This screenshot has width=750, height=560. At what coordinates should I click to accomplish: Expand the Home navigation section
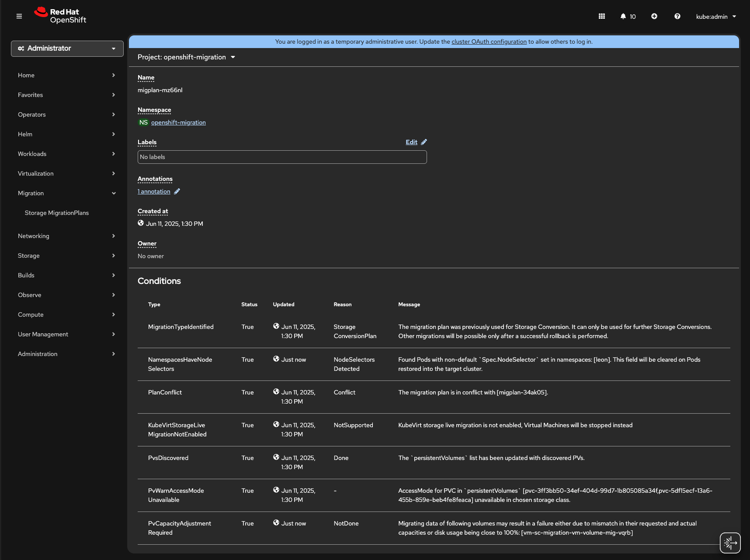click(66, 75)
